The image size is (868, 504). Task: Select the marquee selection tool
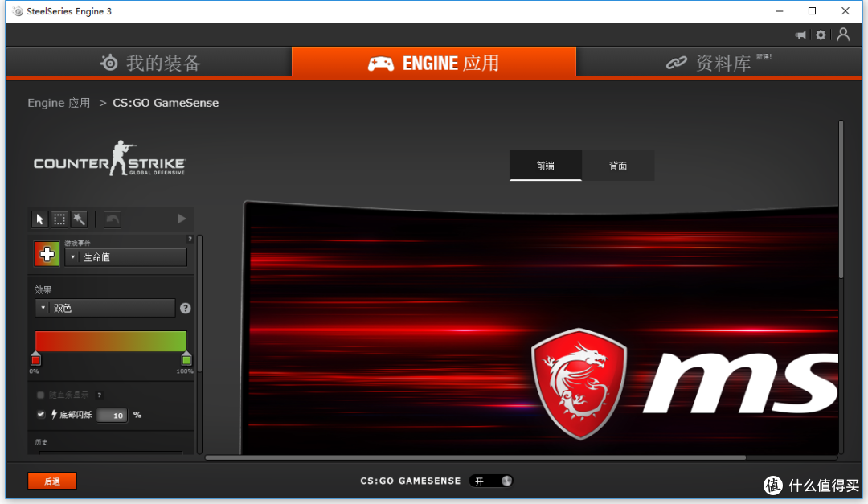(x=59, y=219)
